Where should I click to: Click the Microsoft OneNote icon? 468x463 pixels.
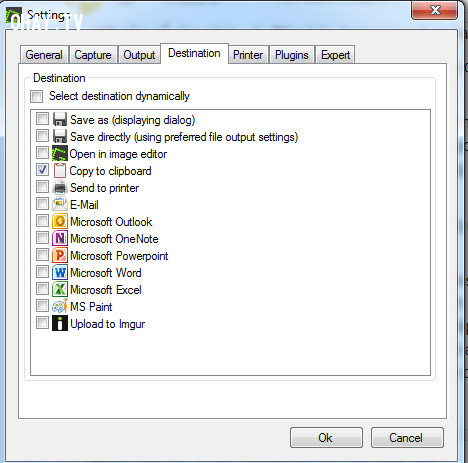(60, 238)
